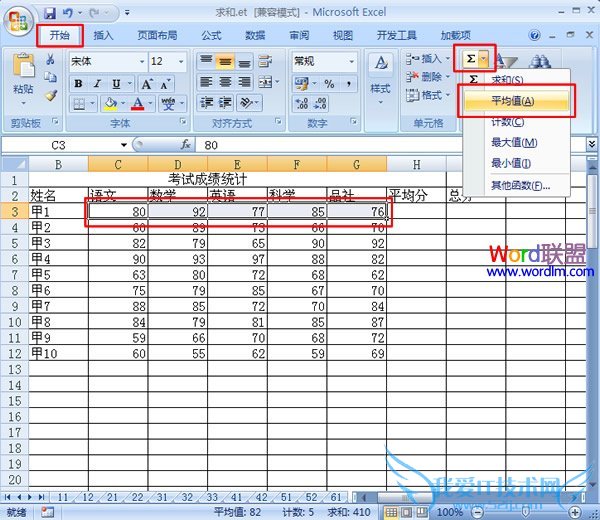Image resolution: width=600 pixels, height=520 pixels.
Task: Apply the red font color A
Action: pos(138,103)
